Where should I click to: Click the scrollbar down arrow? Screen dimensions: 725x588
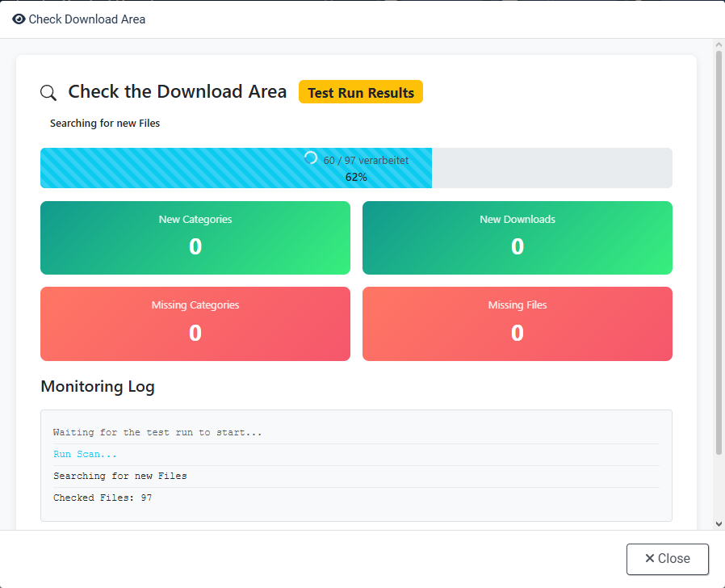coord(719,523)
